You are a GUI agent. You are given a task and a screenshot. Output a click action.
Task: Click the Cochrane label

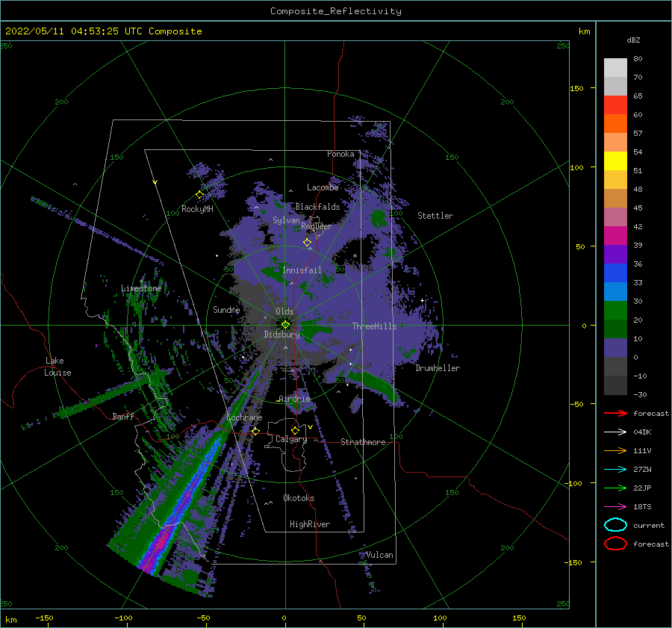coord(244,417)
